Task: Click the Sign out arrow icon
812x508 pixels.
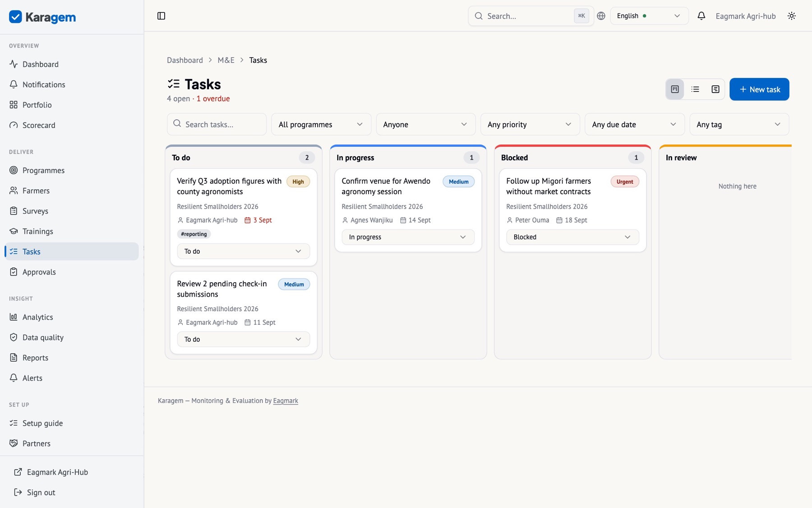Action: pyautogui.click(x=18, y=492)
